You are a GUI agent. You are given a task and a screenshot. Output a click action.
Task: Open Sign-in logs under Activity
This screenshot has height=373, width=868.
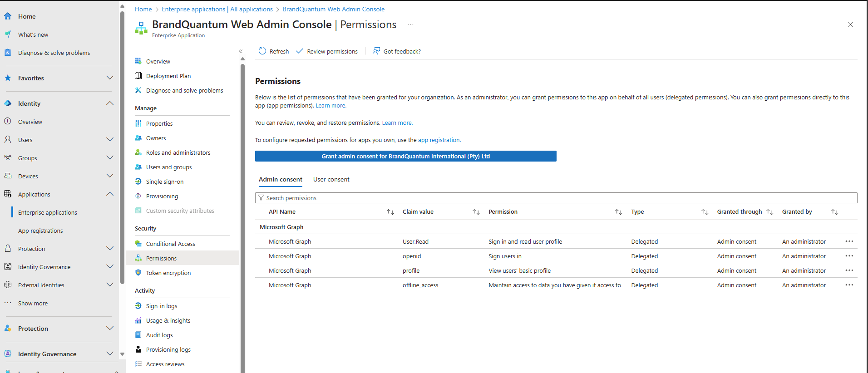(162, 306)
